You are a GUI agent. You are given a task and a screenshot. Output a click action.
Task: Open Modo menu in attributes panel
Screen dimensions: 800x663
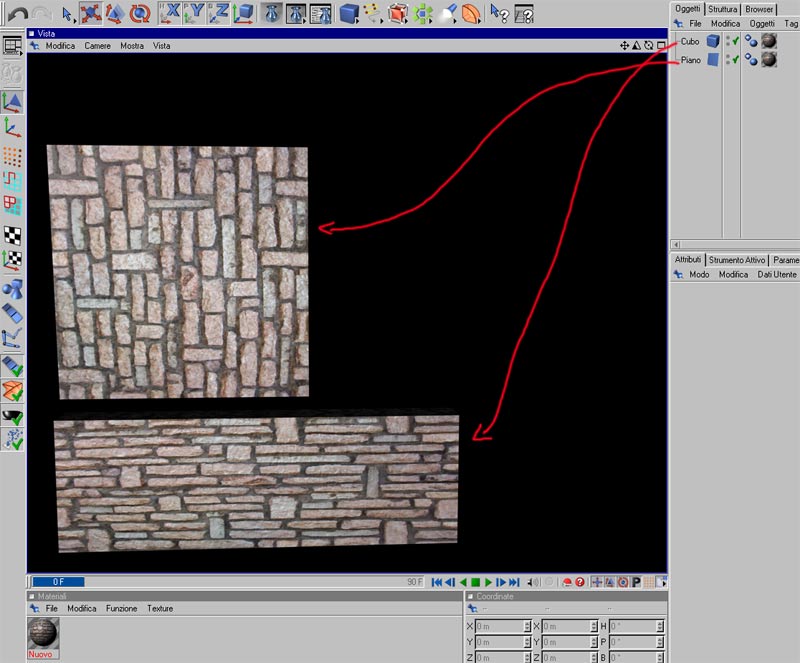point(699,275)
